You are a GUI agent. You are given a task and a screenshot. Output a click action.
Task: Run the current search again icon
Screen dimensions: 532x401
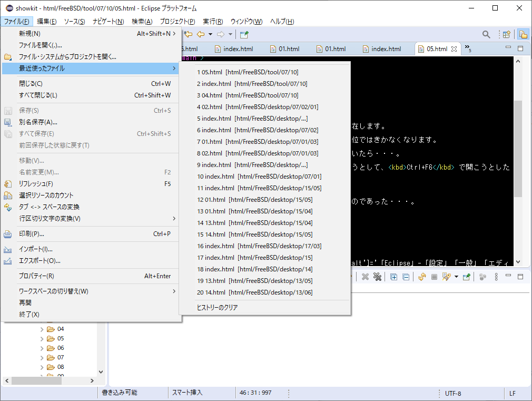click(x=422, y=277)
